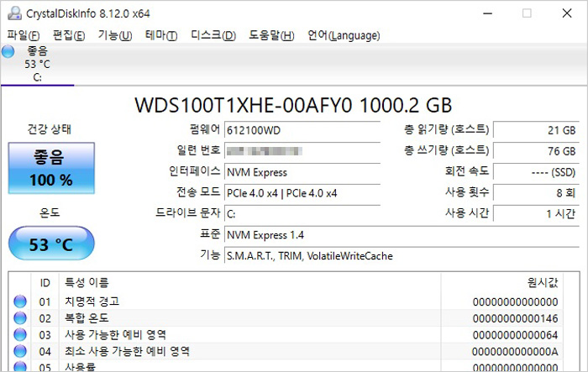Image resolution: width=588 pixels, height=372 pixels.
Task: Click the 53 °C temperature button
Action: [x=51, y=244]
